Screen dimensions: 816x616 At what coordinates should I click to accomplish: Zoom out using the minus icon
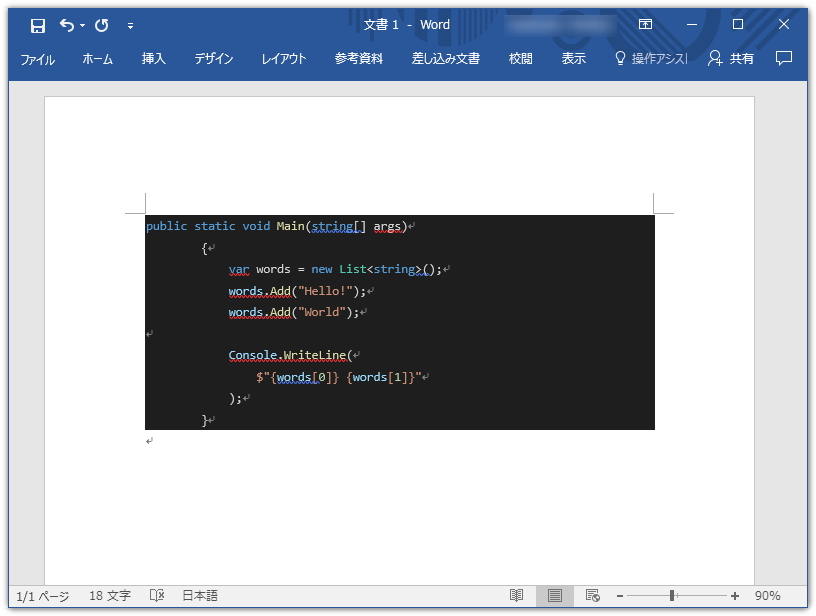pyautogui.click(x=621, y=595)
